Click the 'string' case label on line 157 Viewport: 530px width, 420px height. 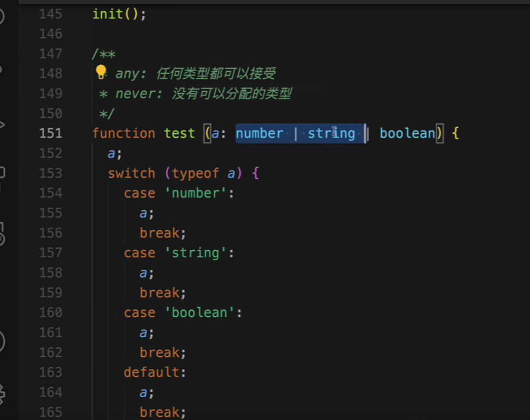(x=196, y=252)
